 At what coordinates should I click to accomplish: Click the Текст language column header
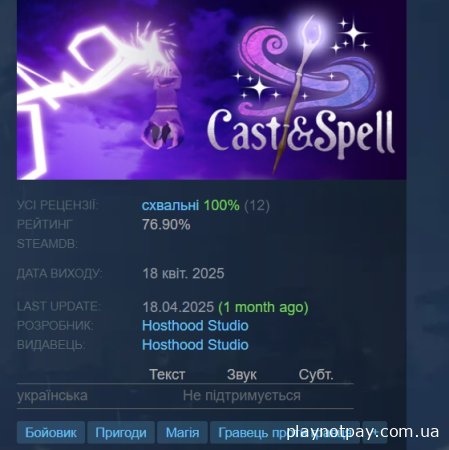pyautogui.click(x=167, y=375)
